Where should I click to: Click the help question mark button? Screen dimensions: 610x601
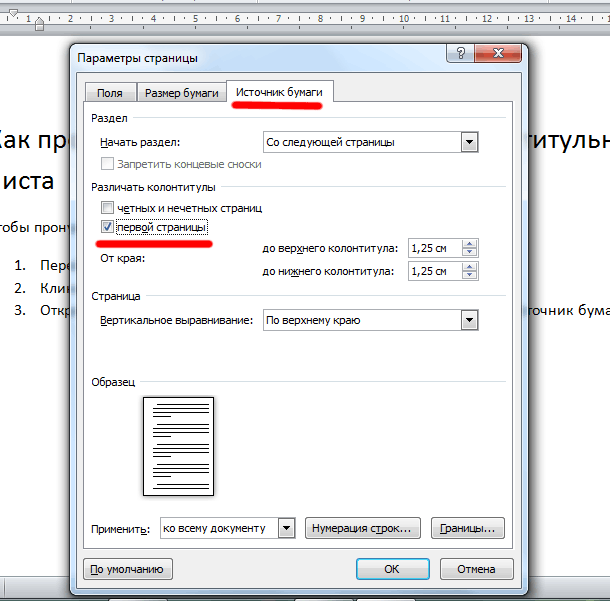click(460, 53)
